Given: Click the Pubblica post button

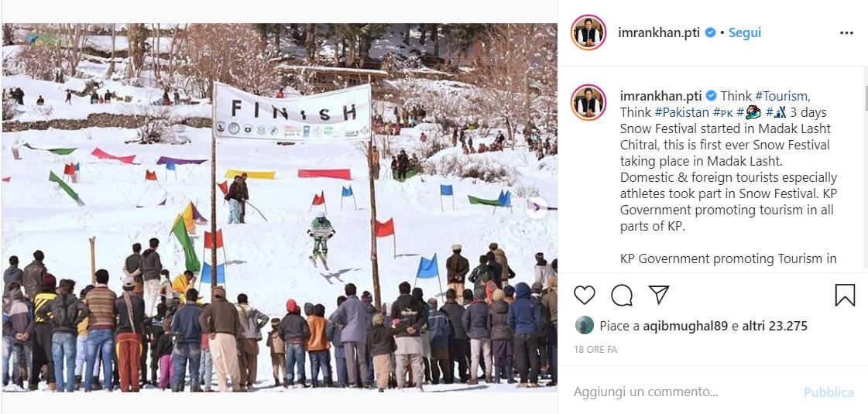Looking at the screenshot, I should coord(829,392).
